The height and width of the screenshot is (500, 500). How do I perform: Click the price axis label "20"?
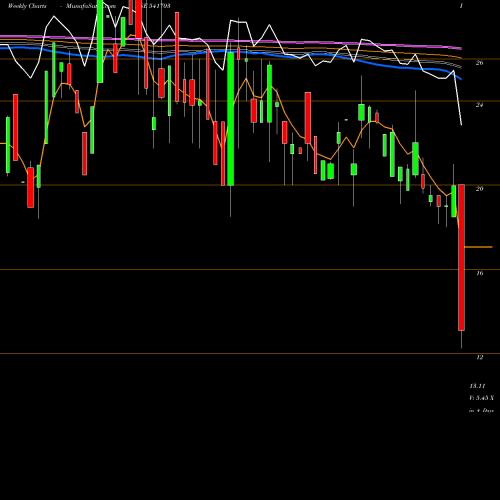[479, 189]
